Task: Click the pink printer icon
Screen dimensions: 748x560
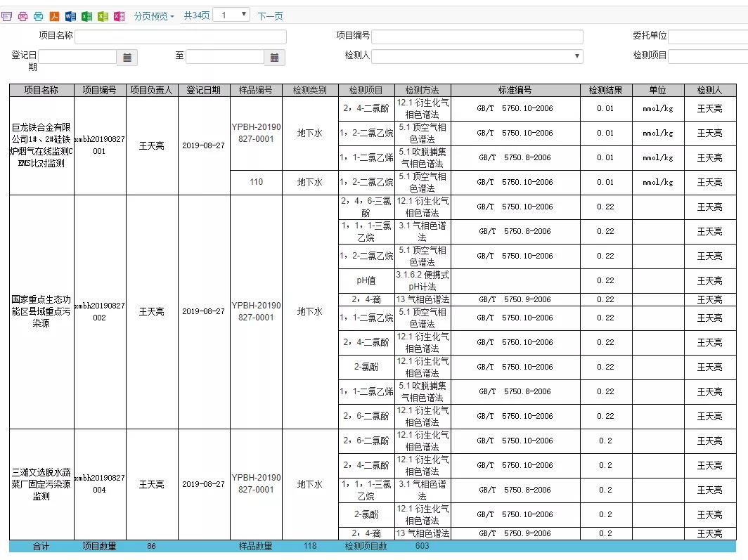Action: (22, 16)
